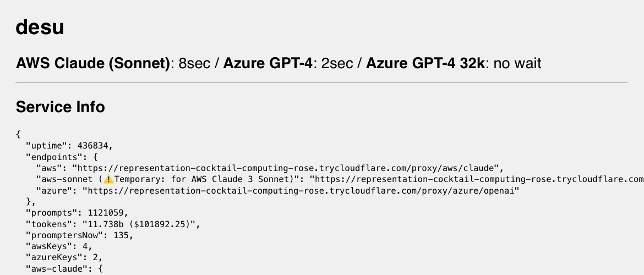Click the awsKeys entry
The height and width of the screenshot is (275, 644).
(59, 247)
